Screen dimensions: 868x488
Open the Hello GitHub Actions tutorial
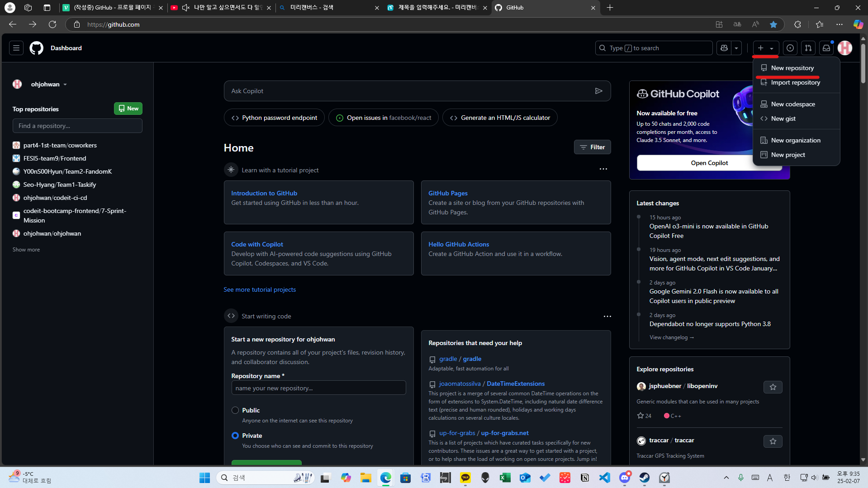point(459,244)
